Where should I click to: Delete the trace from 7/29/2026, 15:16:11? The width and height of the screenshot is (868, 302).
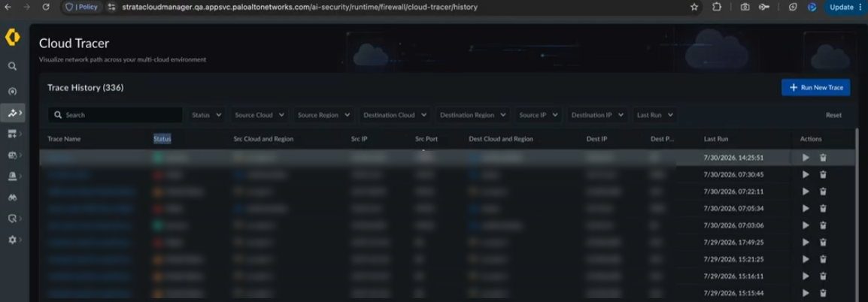coord(823,276)
